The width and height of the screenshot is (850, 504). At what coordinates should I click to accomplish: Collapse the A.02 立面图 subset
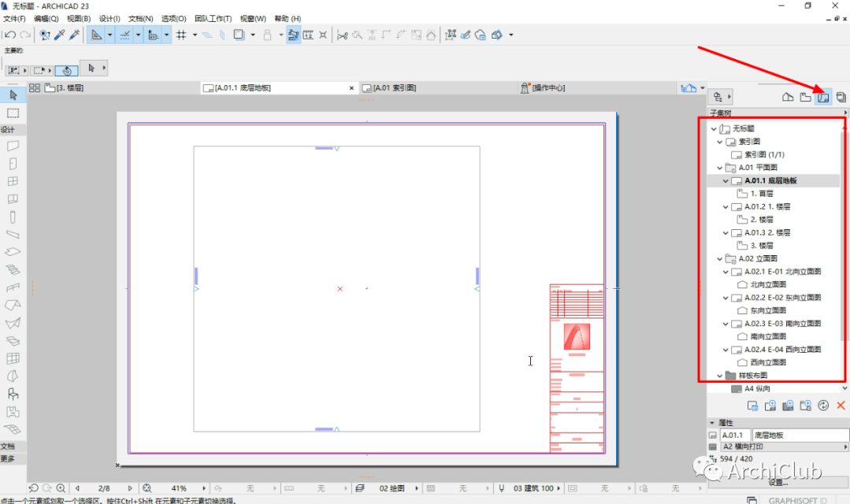(720, 259)
